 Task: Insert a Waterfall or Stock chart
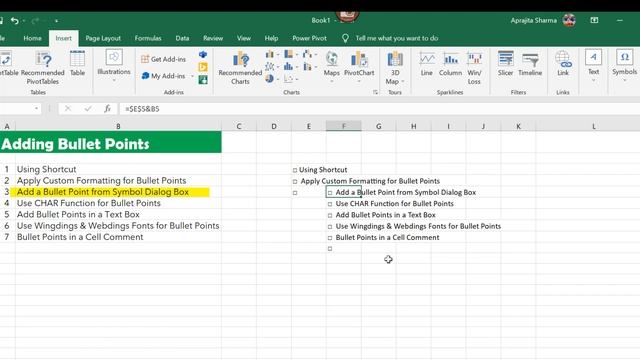pos(309,54)
